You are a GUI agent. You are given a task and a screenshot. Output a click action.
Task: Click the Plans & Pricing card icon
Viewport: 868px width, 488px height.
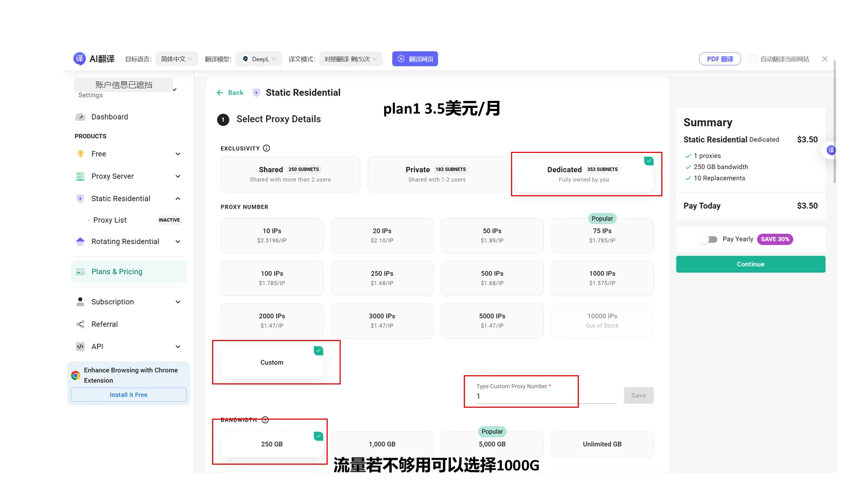80,272
